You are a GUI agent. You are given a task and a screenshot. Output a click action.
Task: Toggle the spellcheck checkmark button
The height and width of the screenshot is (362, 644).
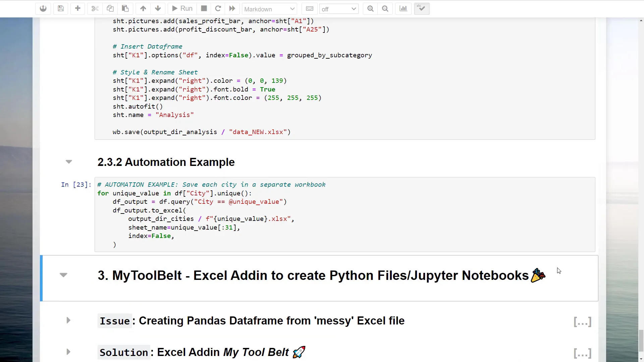coord(422,9)
